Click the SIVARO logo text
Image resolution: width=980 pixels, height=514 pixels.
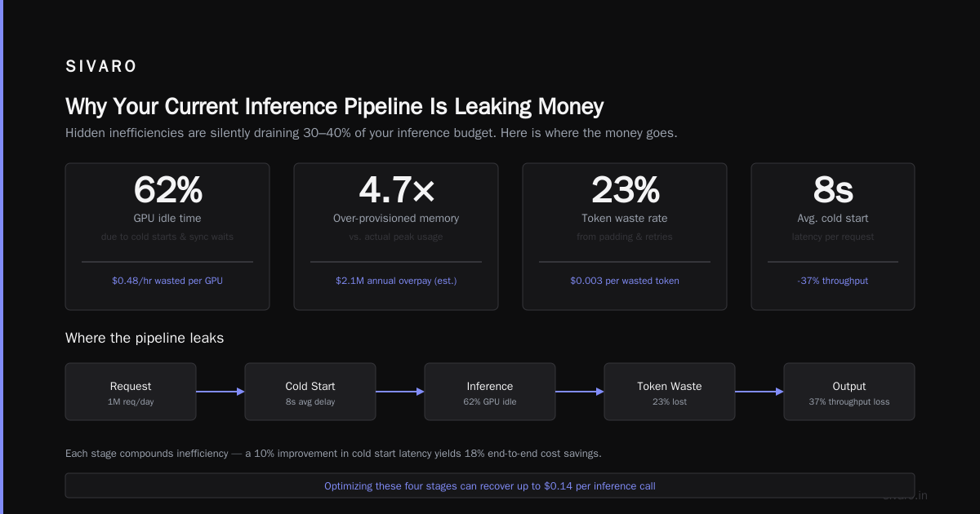(x=101, y=67)
